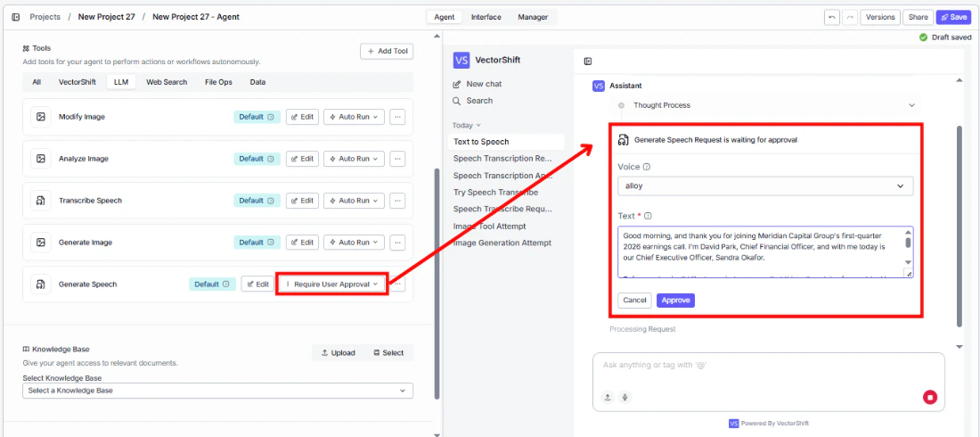Select the Web Search tools filter tab

tap(167, 82)
